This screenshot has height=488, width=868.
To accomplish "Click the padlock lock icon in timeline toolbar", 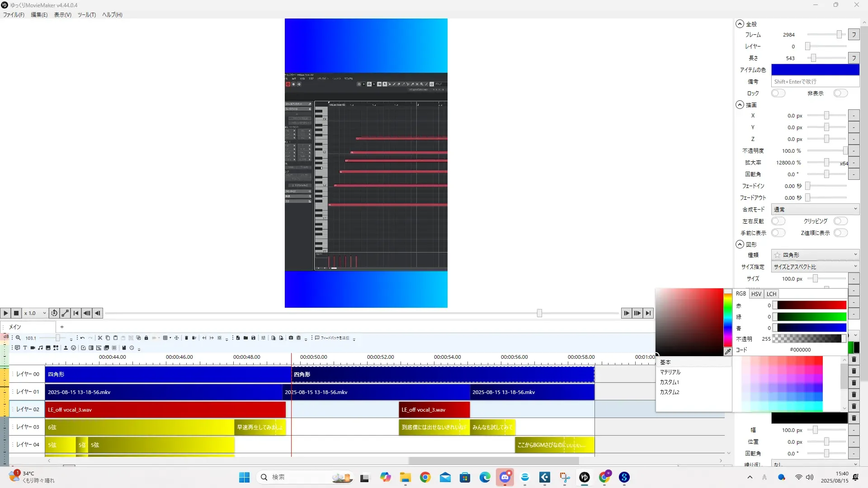I will 146,338.
